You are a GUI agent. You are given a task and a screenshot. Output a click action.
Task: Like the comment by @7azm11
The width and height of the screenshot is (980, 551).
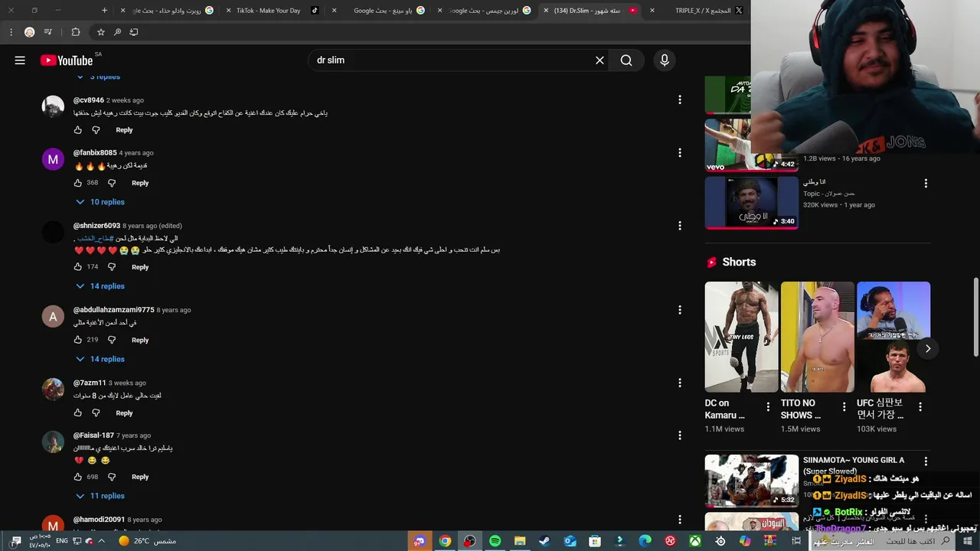[77, 413]
